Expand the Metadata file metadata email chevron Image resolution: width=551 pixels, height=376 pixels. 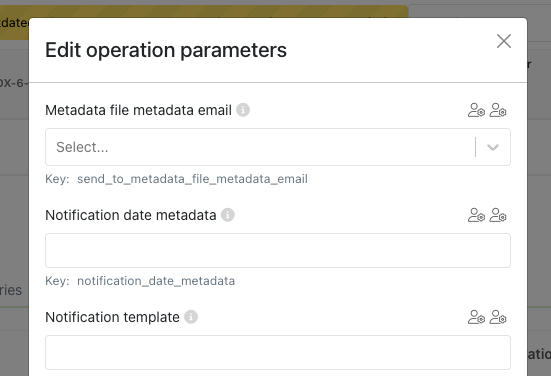point(493,147)
